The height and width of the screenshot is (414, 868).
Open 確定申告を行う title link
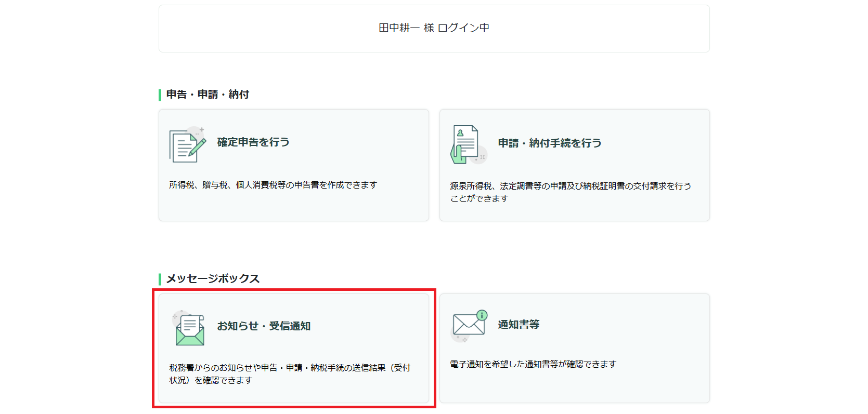pos(253,142)
